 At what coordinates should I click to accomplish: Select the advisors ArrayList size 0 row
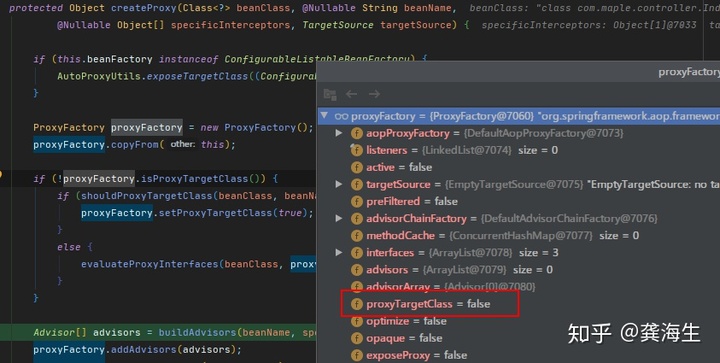point(519,270)
